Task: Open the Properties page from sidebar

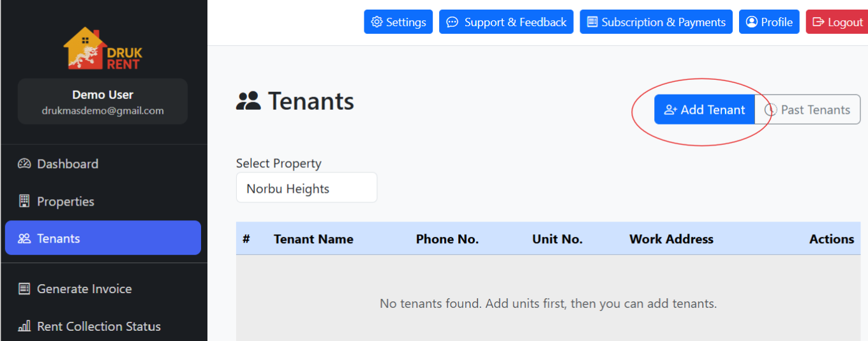Action: click(66, 201)
